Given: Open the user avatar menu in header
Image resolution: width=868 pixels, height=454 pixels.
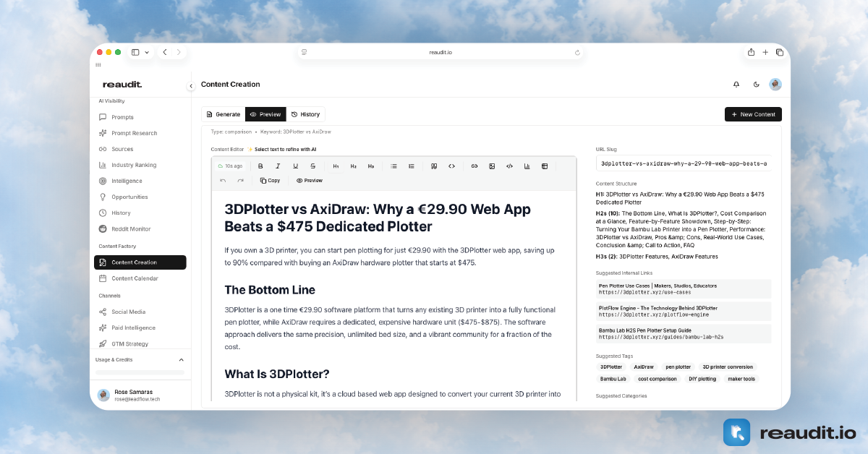Looking at the screenshot, I should point(775,85).
